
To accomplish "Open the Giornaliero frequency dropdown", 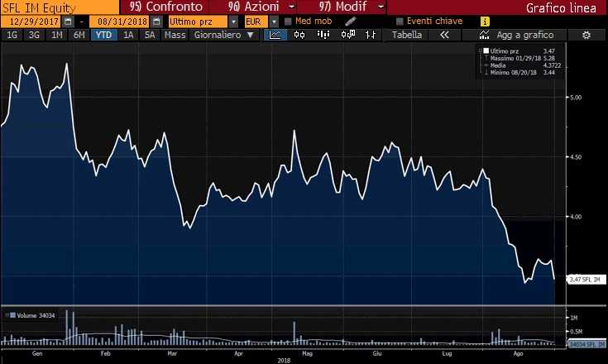I will click(223, 35).
